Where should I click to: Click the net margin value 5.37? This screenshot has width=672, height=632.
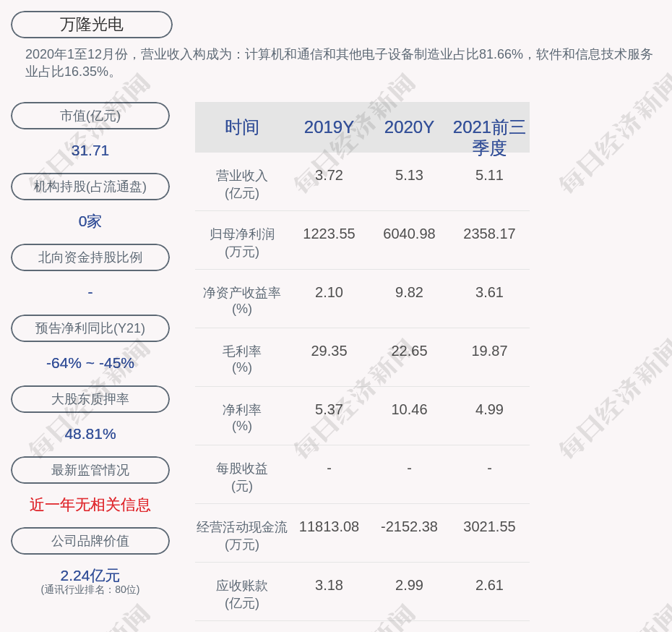tap(329, 409)
